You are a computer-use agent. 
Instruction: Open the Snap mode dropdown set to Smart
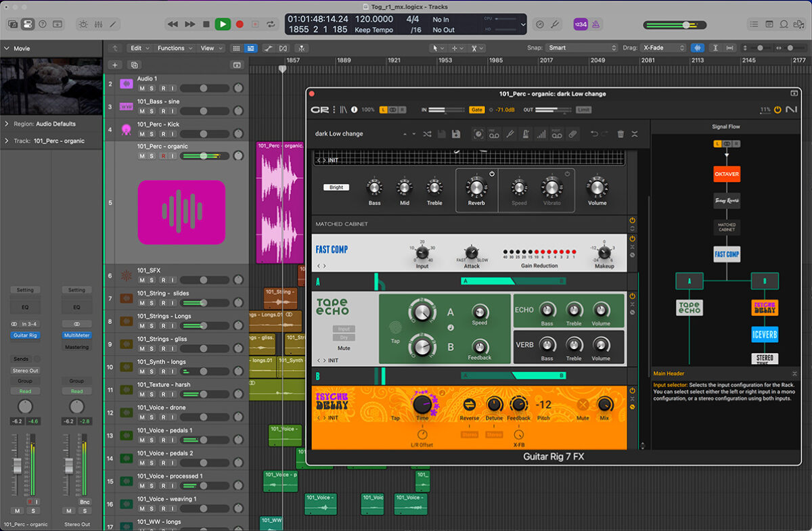(x=583, y=48)
